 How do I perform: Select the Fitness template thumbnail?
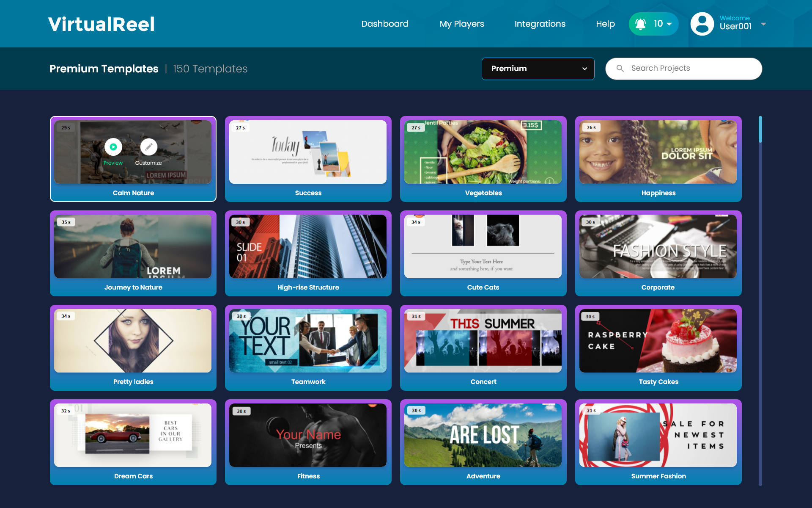click(308, 435)
